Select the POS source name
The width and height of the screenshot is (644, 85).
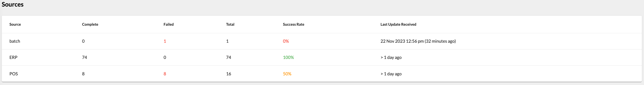(x=14, y=74)
